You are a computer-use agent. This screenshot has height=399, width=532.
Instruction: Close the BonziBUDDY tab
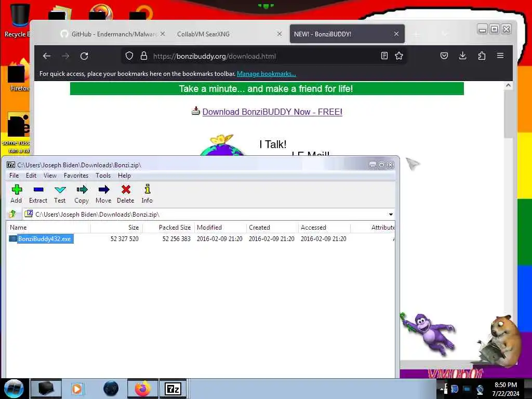396,34
